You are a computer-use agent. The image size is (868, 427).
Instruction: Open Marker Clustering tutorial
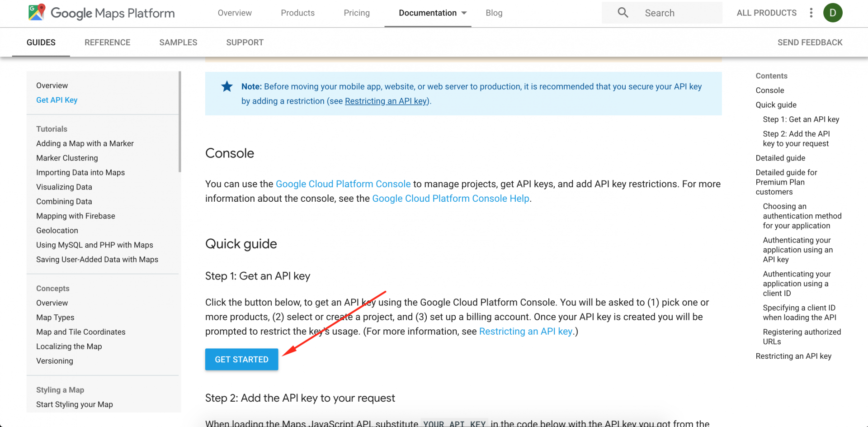pos(67,158)
